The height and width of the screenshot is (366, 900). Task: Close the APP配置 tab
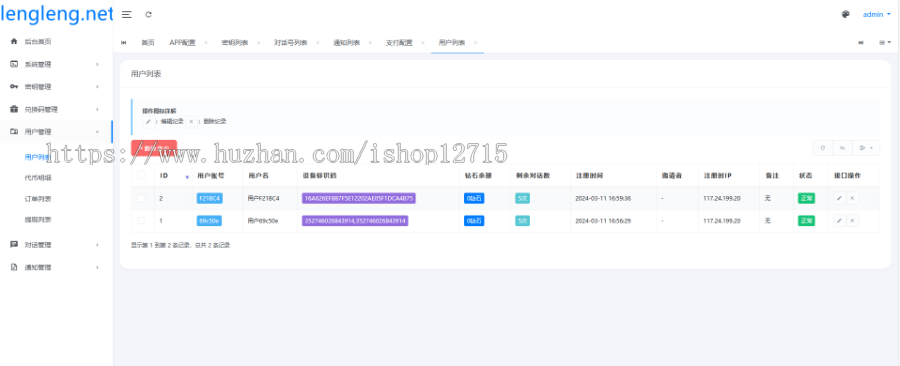(205, 42)
